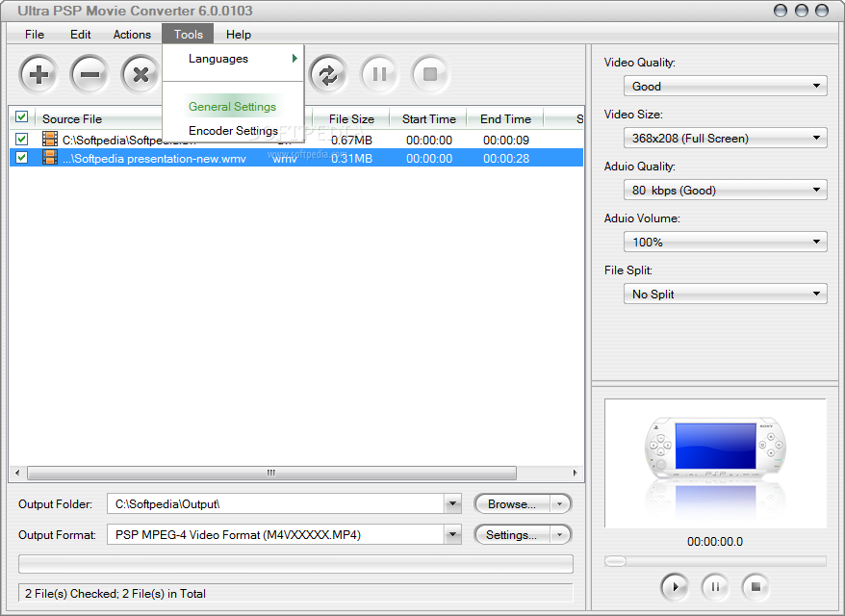Click the '2 File(s) Checked' status text

[x=71, y=593]
